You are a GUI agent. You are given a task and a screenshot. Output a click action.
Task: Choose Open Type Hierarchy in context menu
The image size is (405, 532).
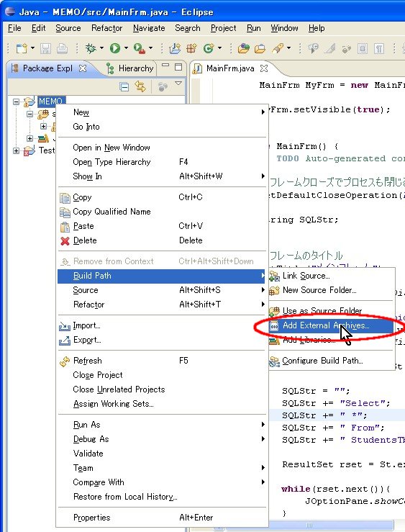[x=162, y=162]
